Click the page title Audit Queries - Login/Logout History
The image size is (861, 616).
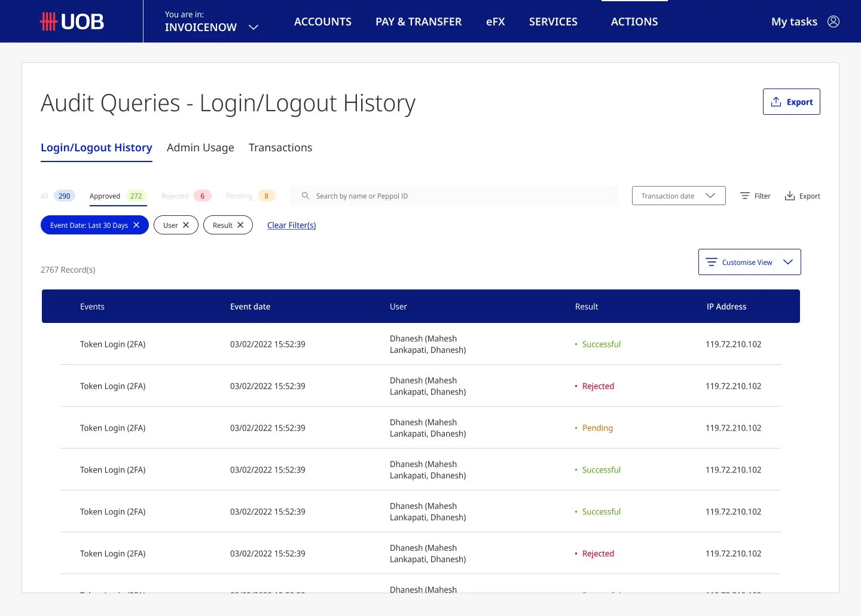pos(228,103)
